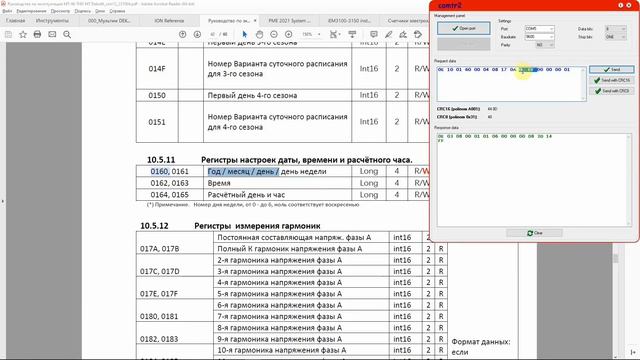Screen dimensions: 640x360
Task: Switch to the Главная tab
Action: click(16, 20)
